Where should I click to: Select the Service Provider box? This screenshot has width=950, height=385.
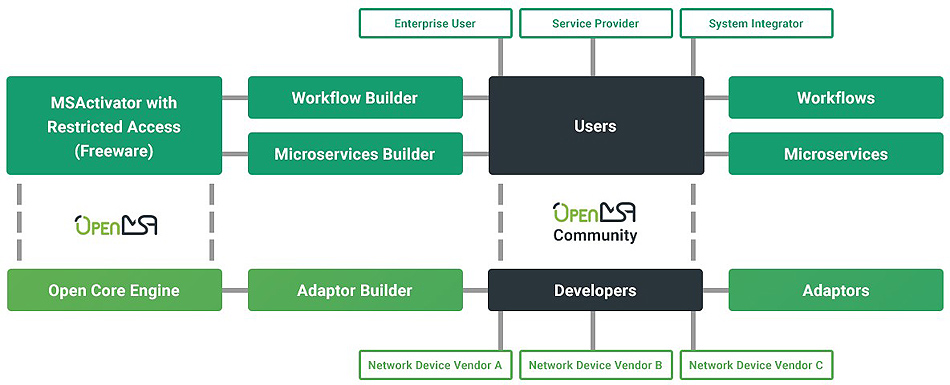click(596, 24)
